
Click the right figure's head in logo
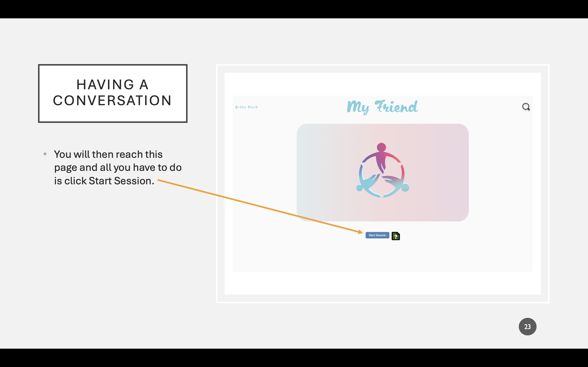point(405,187)
